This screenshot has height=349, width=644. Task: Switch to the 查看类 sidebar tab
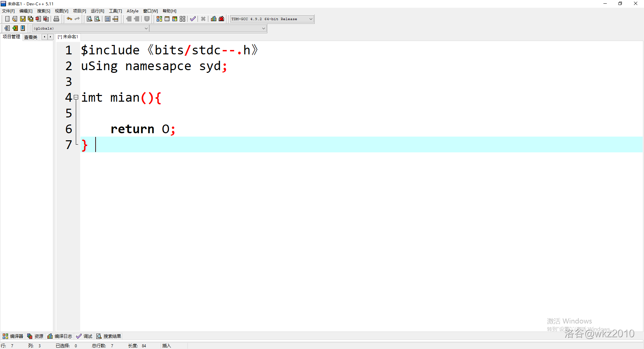tap(31, 37)
